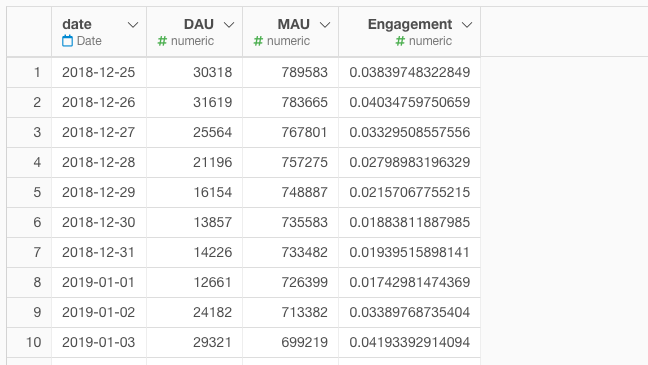
Task: Select the Engagement column header label
Action: (410, 24)
